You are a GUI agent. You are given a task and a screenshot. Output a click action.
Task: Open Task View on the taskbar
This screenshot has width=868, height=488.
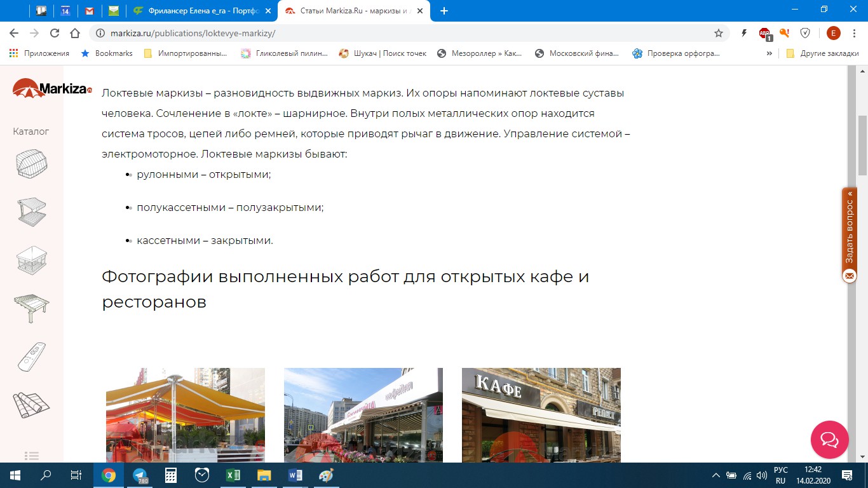(x=76, y=475)
